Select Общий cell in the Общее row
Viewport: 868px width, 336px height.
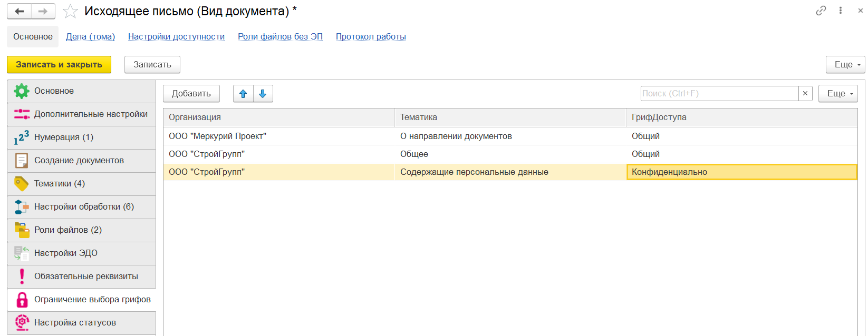click(x=742, y=154)
